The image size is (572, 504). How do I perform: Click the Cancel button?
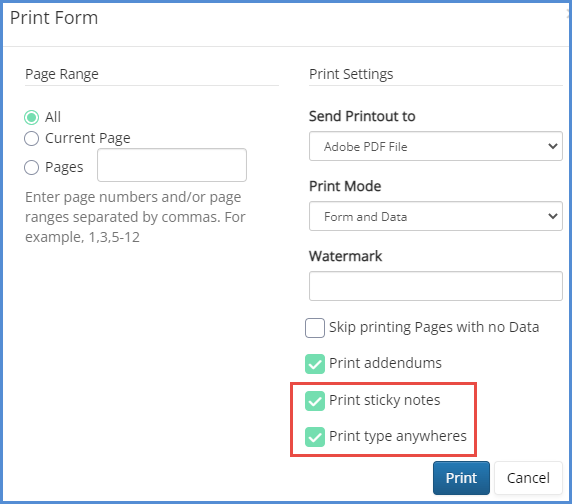[528, 478]
